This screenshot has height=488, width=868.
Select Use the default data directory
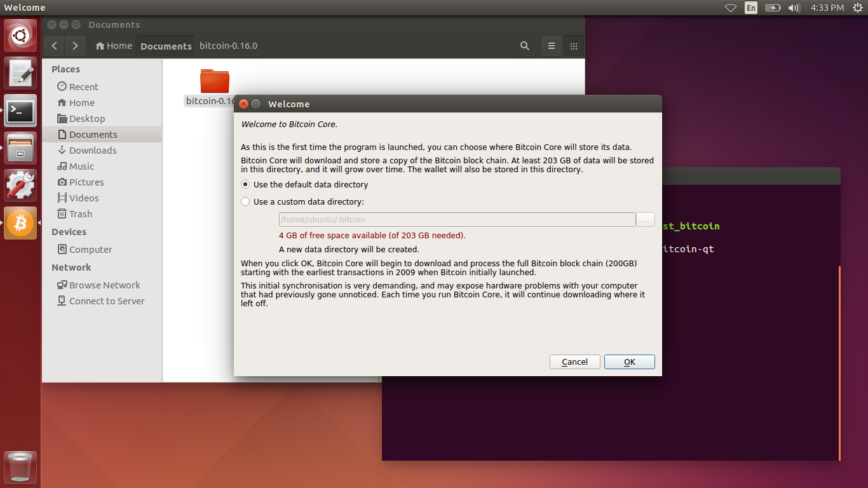point(305,184)
